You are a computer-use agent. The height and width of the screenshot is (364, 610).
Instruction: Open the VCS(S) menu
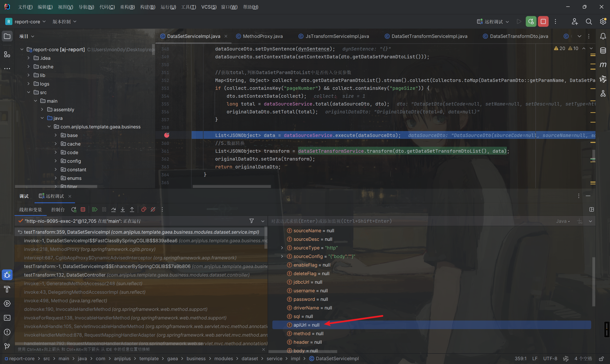(x=209, y=7)
